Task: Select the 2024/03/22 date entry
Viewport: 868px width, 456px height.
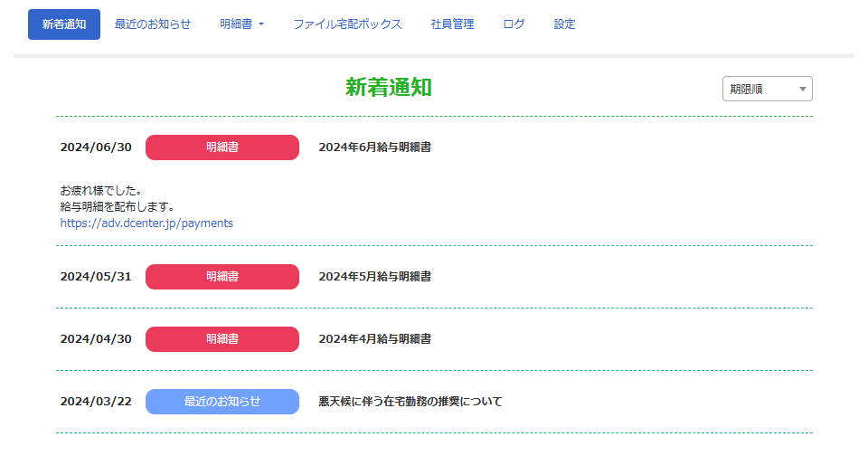Action: click(x=96, y=402)
